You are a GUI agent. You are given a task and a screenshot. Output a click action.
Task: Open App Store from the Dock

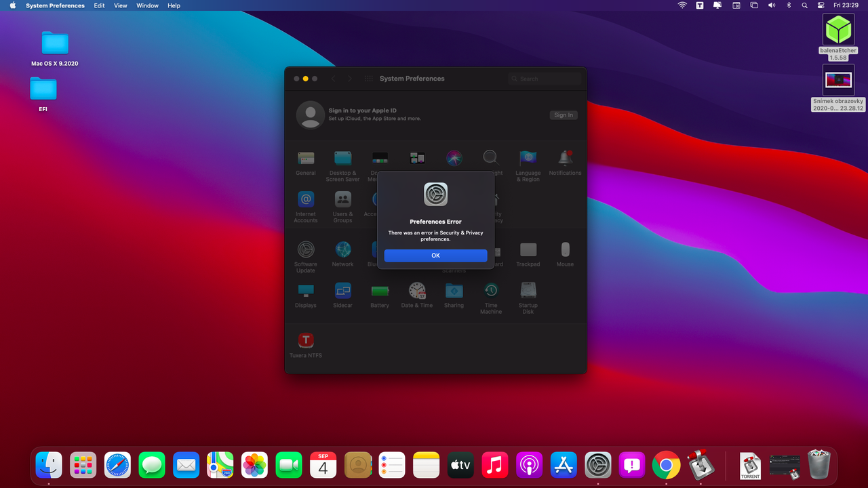pyautogui.click(x=564, y=465)
